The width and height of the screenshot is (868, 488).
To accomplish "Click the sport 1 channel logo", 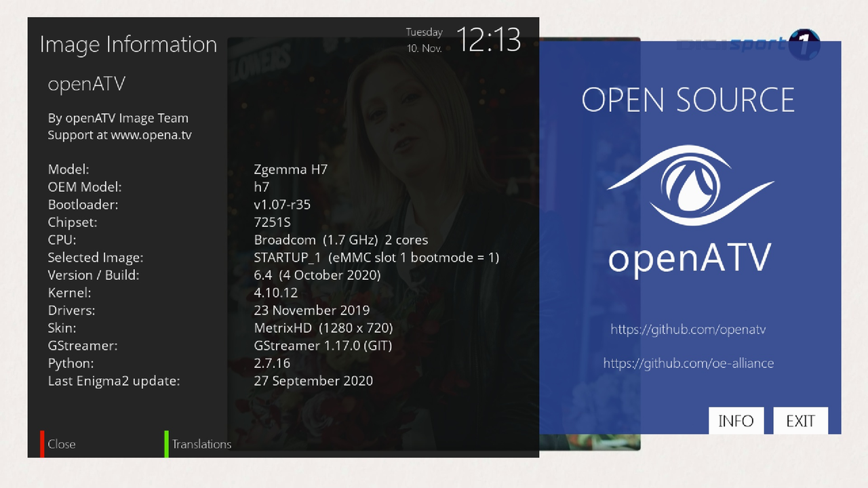I will tap(748, 46).
